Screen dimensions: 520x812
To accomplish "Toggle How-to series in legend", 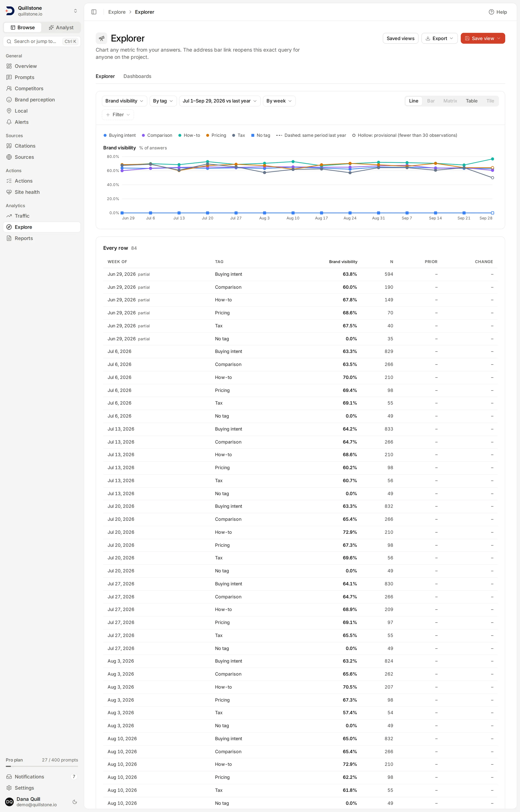I will [x=189, y=135].
